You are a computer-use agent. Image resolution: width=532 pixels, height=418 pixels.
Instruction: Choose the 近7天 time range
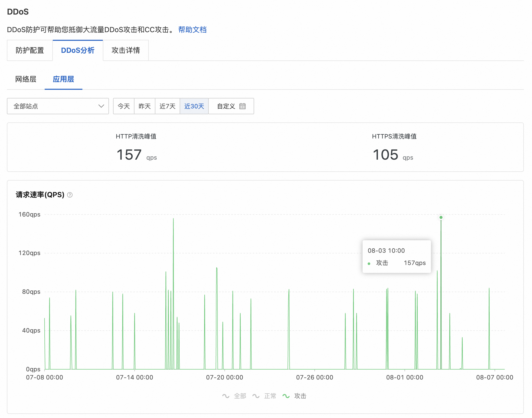[x=168, y=106]
